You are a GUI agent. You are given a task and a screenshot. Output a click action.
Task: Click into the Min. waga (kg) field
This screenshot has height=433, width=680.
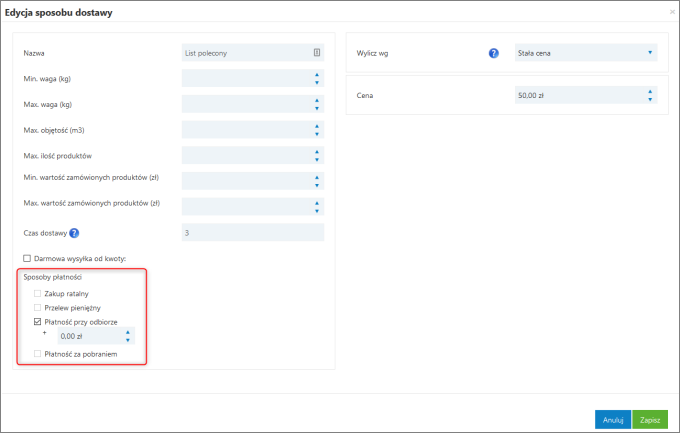[x=253, y=79]
